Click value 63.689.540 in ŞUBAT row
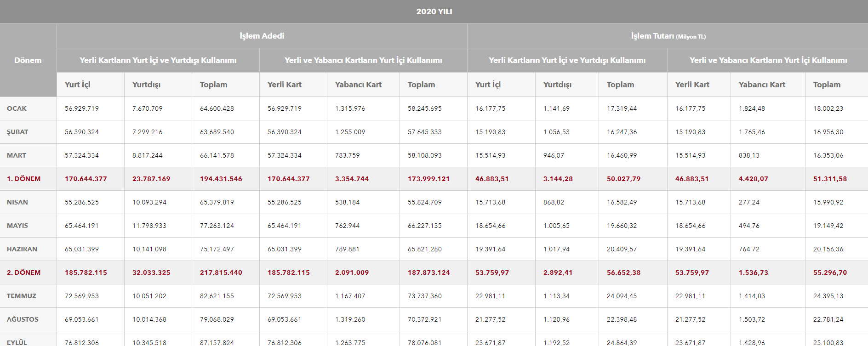The image size is (868, 346). tap(217, 132)
